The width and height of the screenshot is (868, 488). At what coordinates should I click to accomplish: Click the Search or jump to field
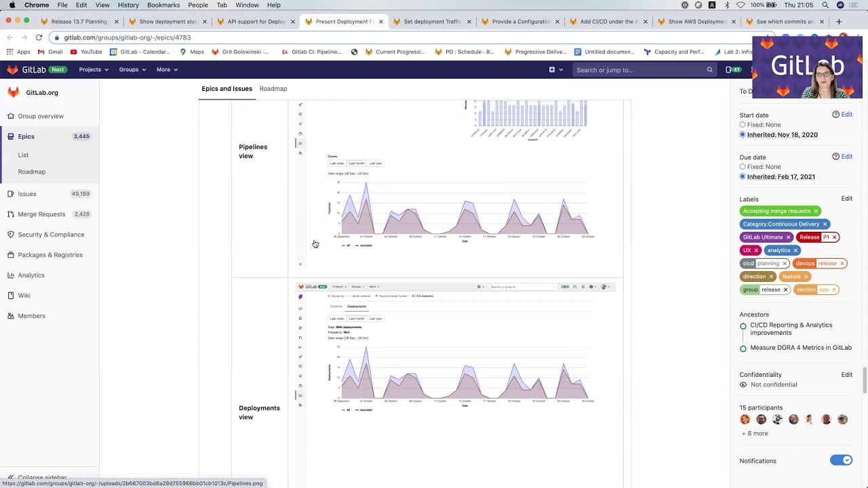point(644,70)
